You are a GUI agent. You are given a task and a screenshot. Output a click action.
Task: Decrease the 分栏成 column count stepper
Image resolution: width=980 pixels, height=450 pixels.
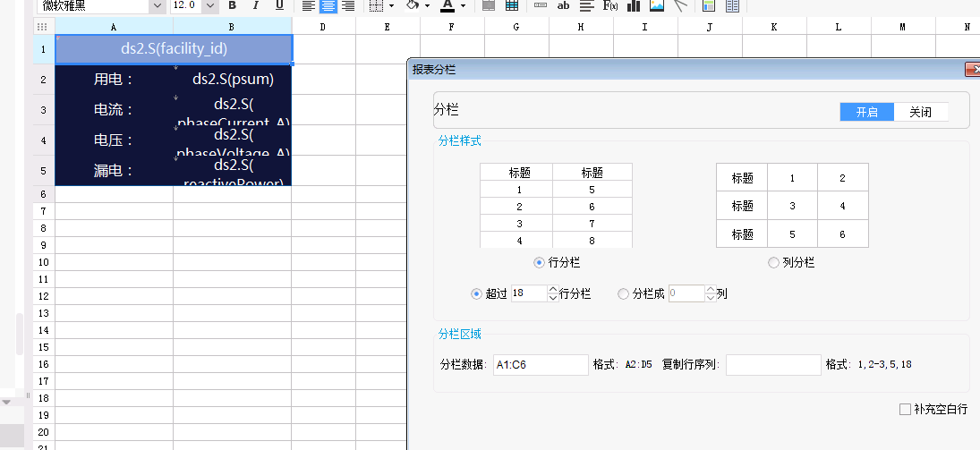coord(711,298)
